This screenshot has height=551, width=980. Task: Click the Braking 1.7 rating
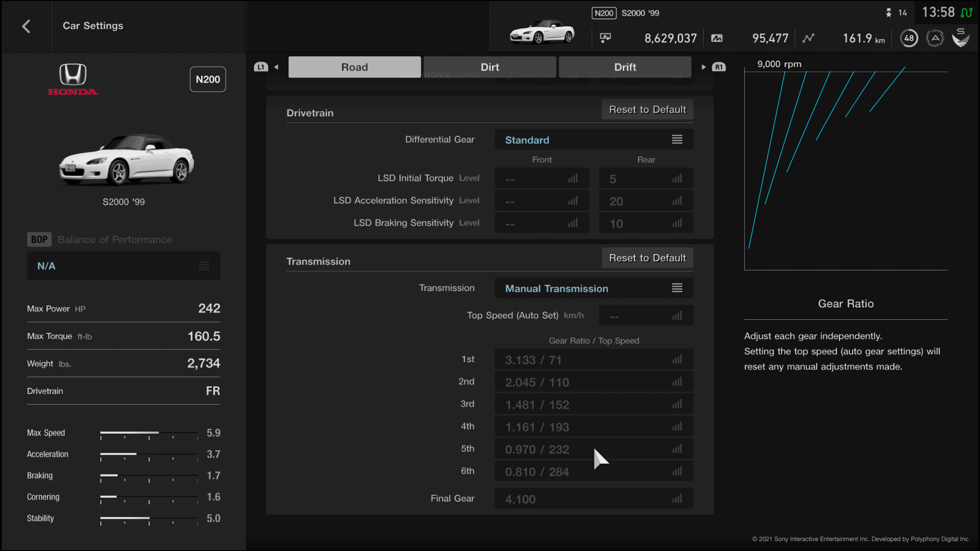tap(213, 475)
